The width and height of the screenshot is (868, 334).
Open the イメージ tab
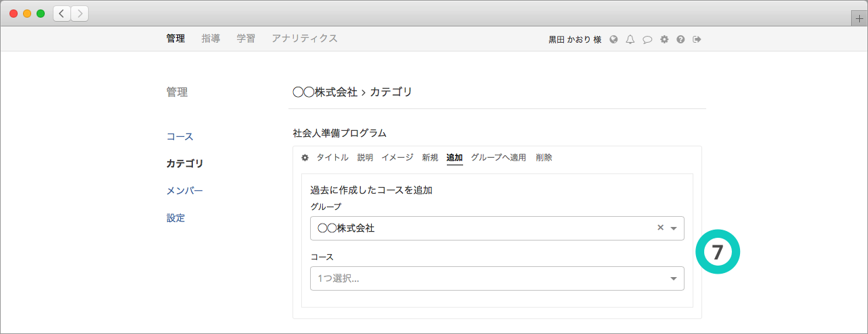[397, 158]
